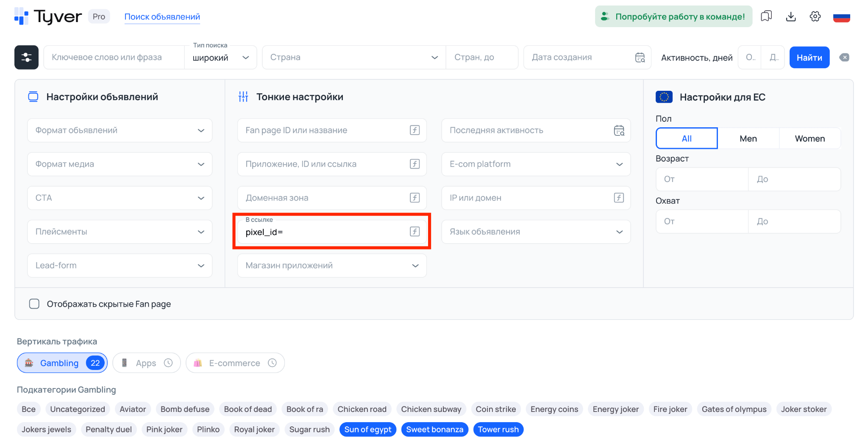Open calendar icon in Дата создания
Image resolution: width=868 pixels, height=448 pixels.
pos(640,57)
